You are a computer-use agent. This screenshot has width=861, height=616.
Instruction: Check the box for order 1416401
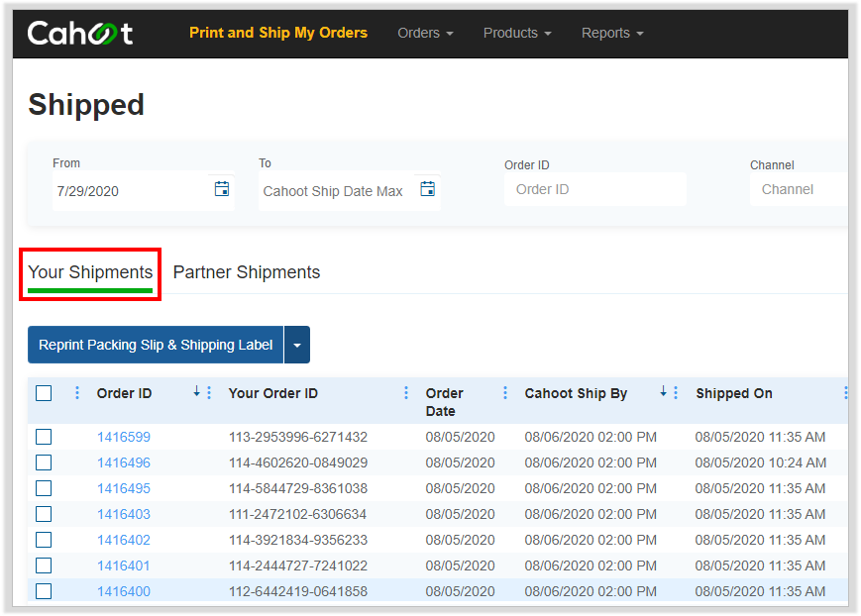[44, 566]
